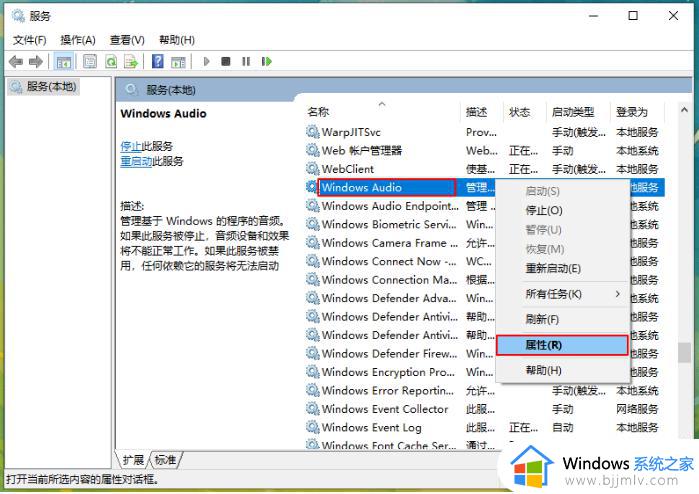
Task: Click the show/hide action pane icon
Action: (178, 62)
